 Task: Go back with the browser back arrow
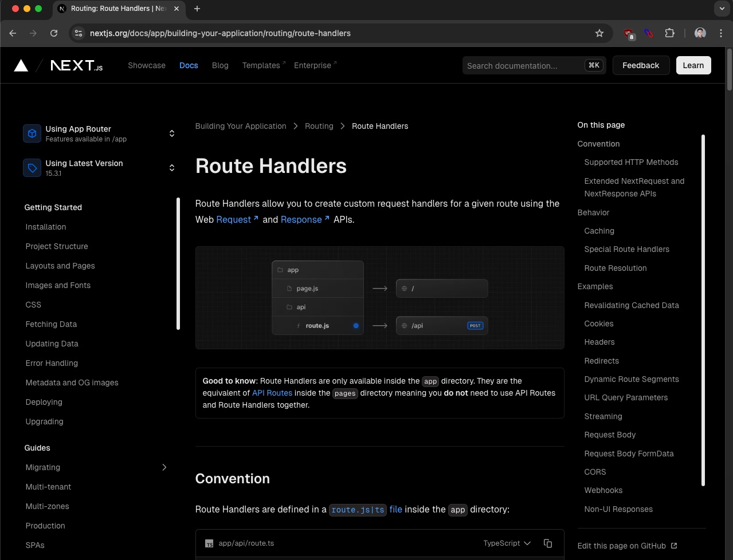click(x=13, y=33)
